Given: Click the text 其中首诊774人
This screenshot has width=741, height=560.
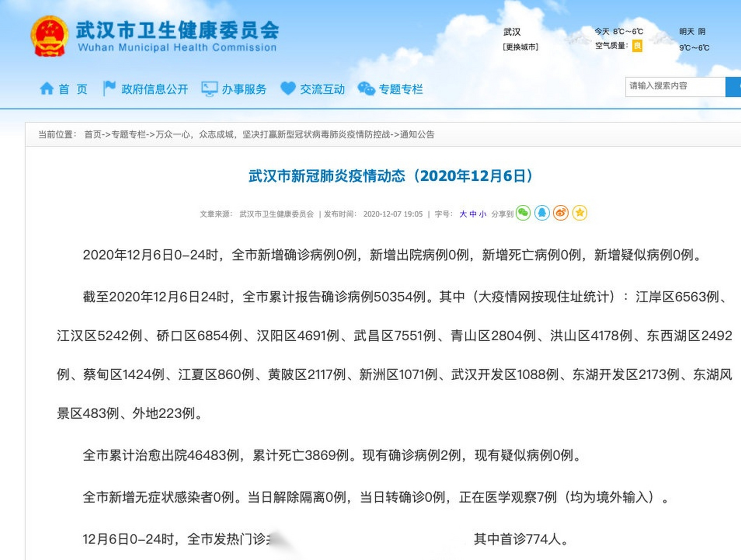Looking at the screenshot, I should [x=517, y=539].
